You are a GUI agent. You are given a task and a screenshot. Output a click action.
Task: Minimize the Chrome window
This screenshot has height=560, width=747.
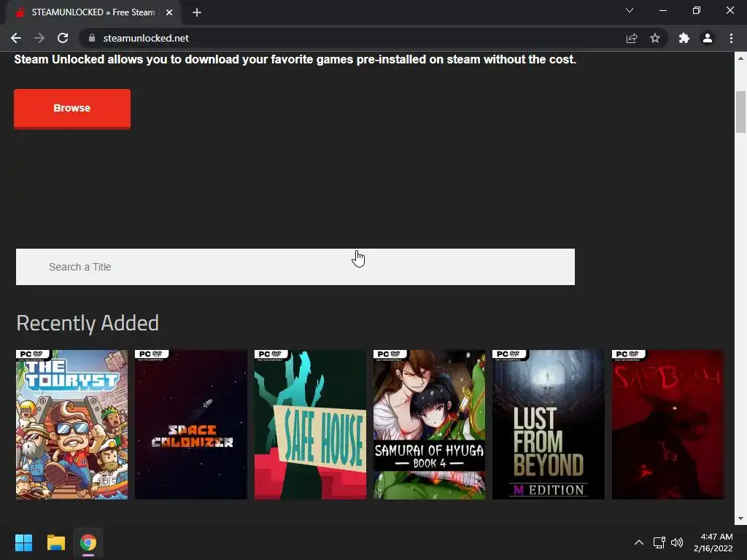(662, 10)
